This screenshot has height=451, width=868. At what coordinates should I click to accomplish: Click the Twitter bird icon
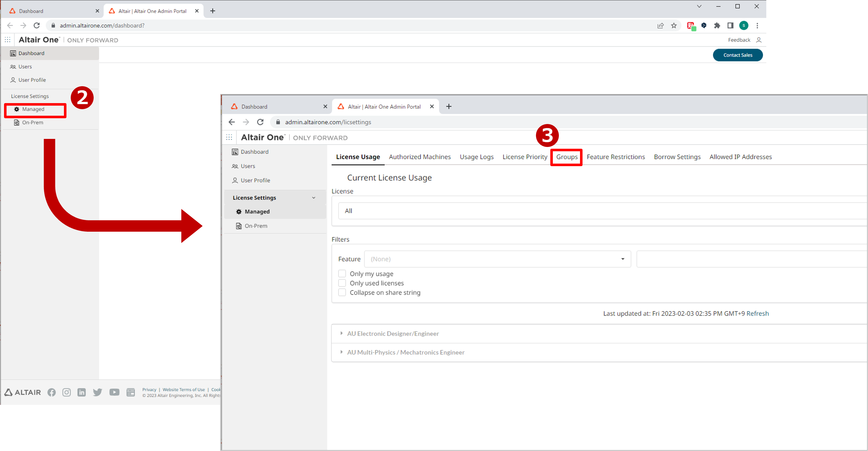[x=97, y=392]
